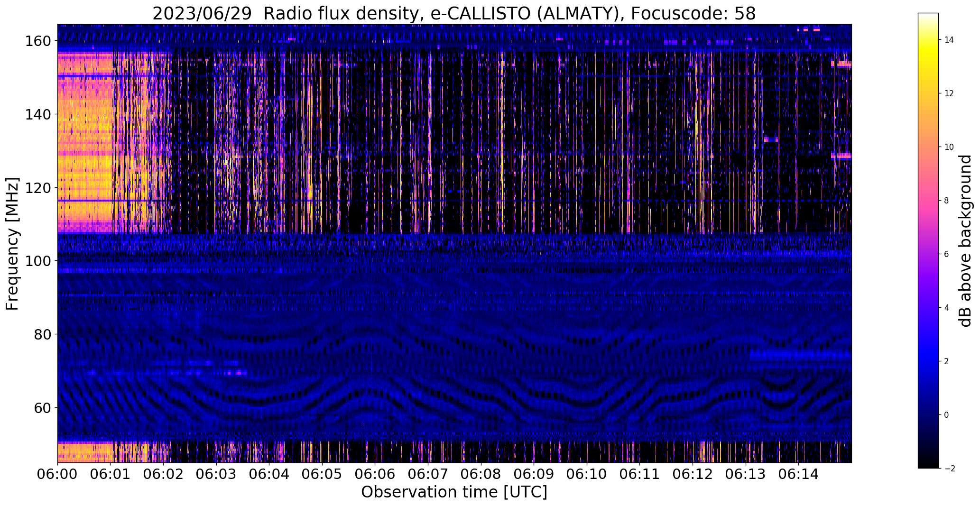Click the 06:09 time tick label

pyautogui.click(x=534, y=474)
